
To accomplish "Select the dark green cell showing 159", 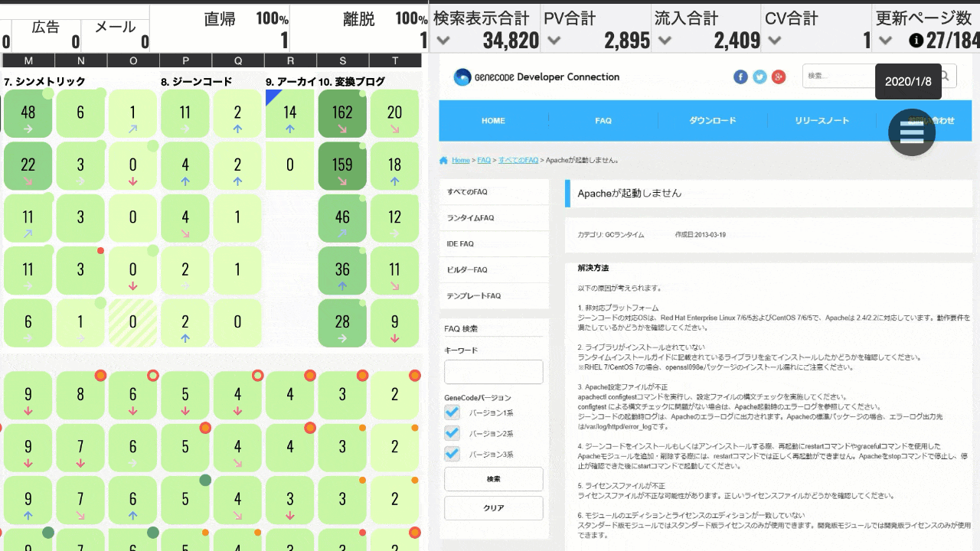I will click(342, 166).
